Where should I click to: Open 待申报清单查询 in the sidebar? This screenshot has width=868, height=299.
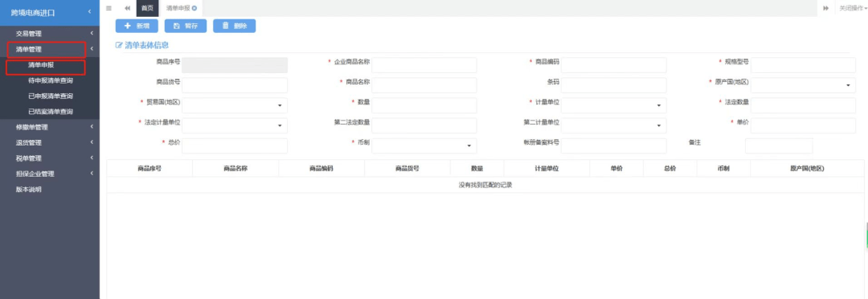coord(50,80)
